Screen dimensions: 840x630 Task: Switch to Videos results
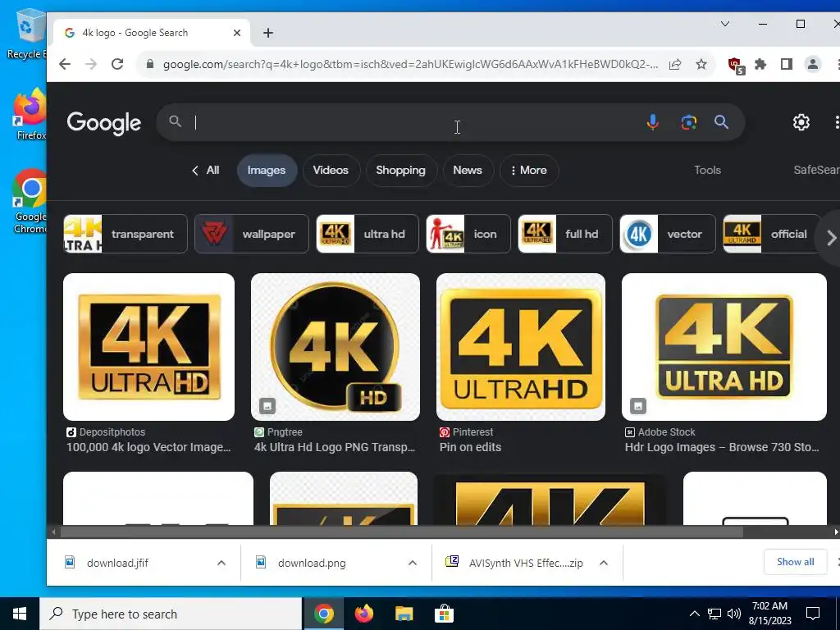coord(331,171)
